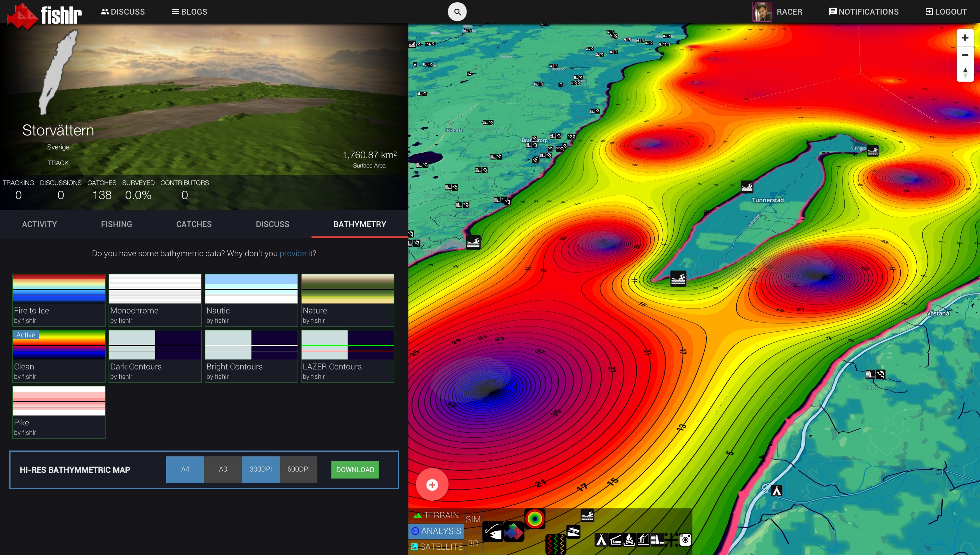Viewport: 980px width, 555px height.
Task: Open the BLOGS menu
Action: point(190,12)
